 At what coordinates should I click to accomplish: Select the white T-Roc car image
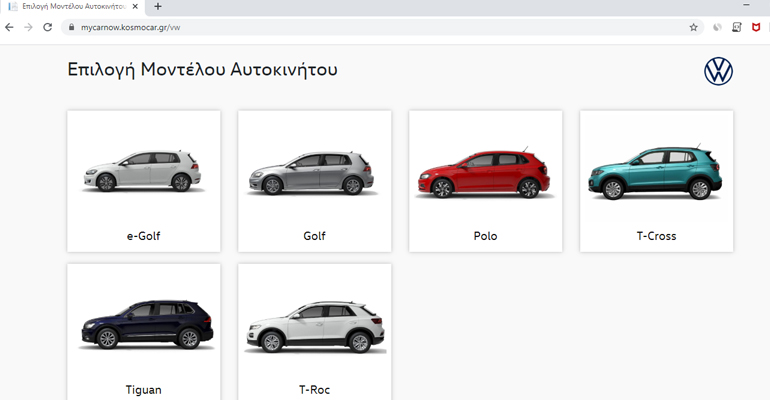[x=314, y=326]
